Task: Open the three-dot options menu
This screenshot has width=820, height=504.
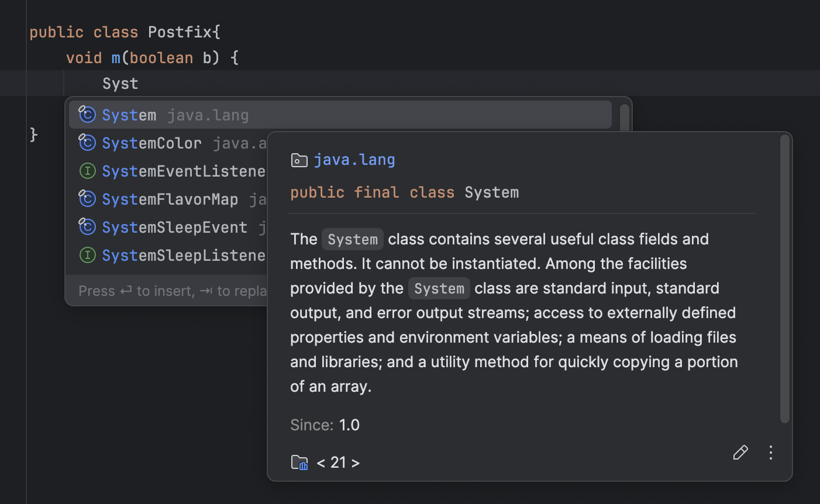Action: (770, 452)
